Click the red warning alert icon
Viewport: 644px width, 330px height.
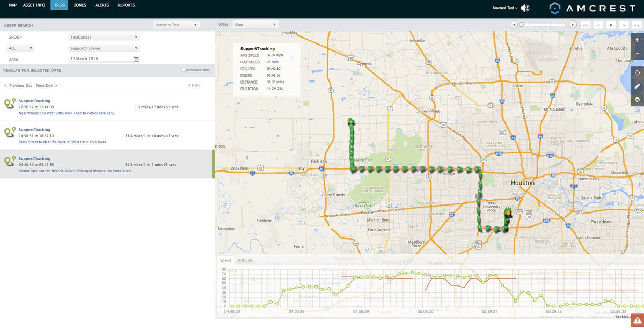(x=637, y=320)
